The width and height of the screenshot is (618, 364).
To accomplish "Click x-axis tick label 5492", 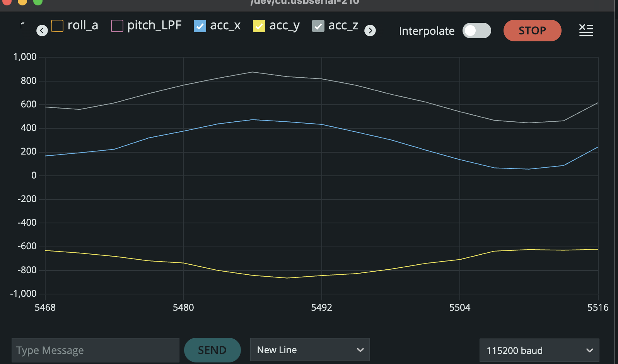I will [321, 308].
